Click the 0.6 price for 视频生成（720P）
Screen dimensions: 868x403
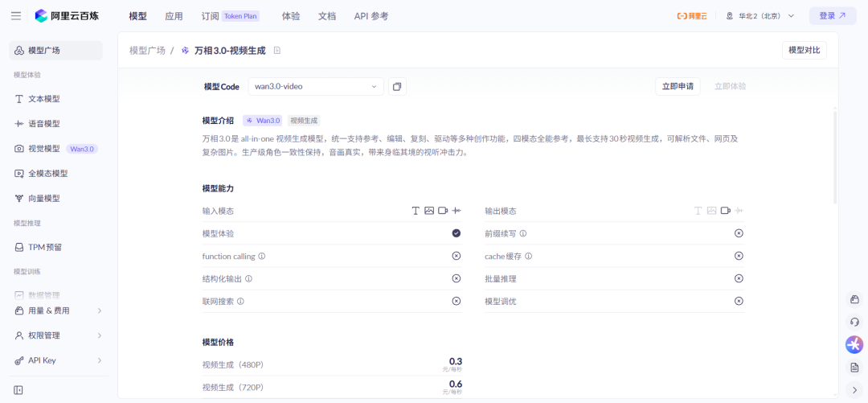[456, 384]
